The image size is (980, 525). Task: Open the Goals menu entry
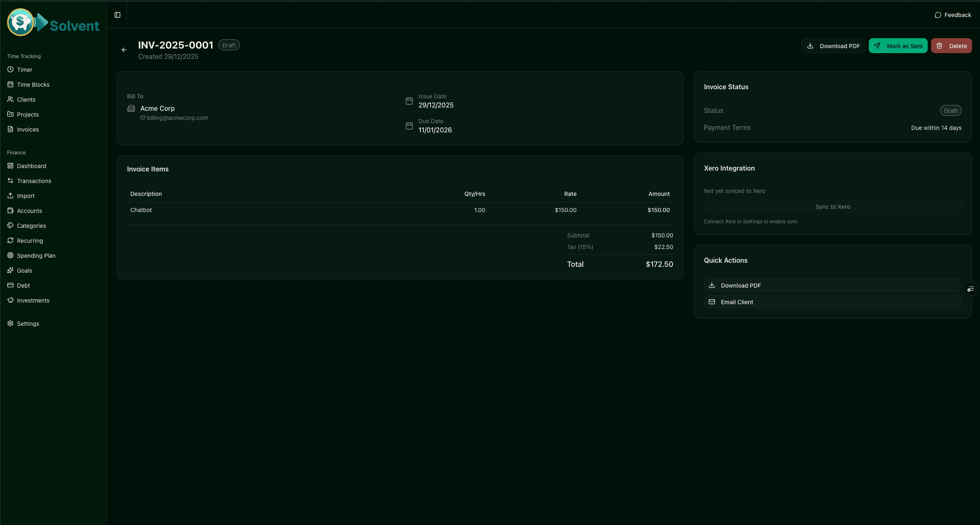24,270
